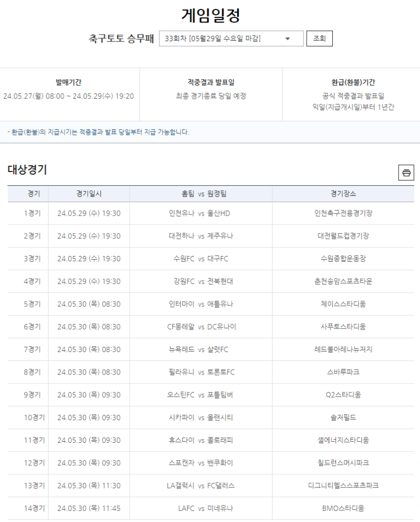
Task: Click 레드불아레나뉴저지 venue cell
Action: pyautogui.click(x=343, y=349)
